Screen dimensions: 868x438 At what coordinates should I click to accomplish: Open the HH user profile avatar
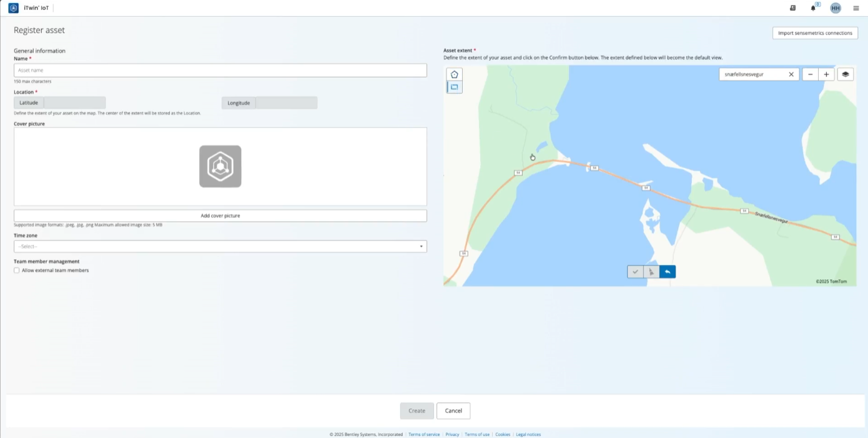(x=836, y=8)
